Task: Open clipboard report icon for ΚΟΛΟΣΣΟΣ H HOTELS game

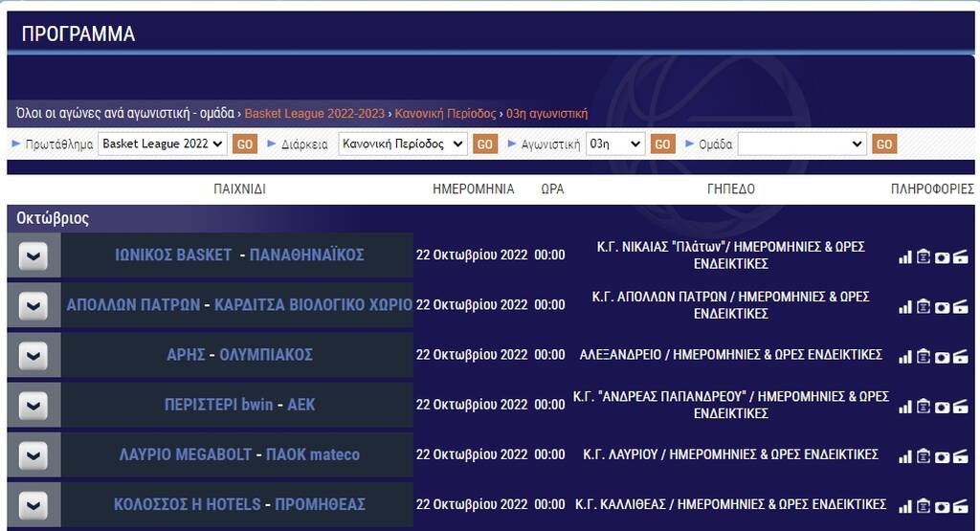Action: click(x=924, y=506)
